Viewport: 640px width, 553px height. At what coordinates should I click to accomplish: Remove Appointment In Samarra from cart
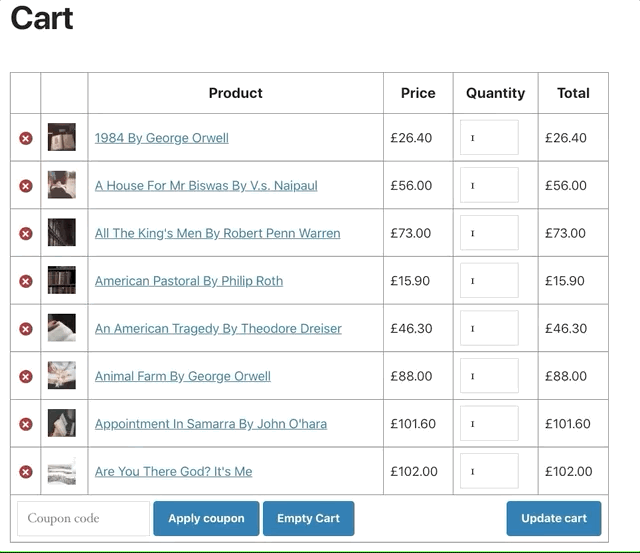coord(26,424)
